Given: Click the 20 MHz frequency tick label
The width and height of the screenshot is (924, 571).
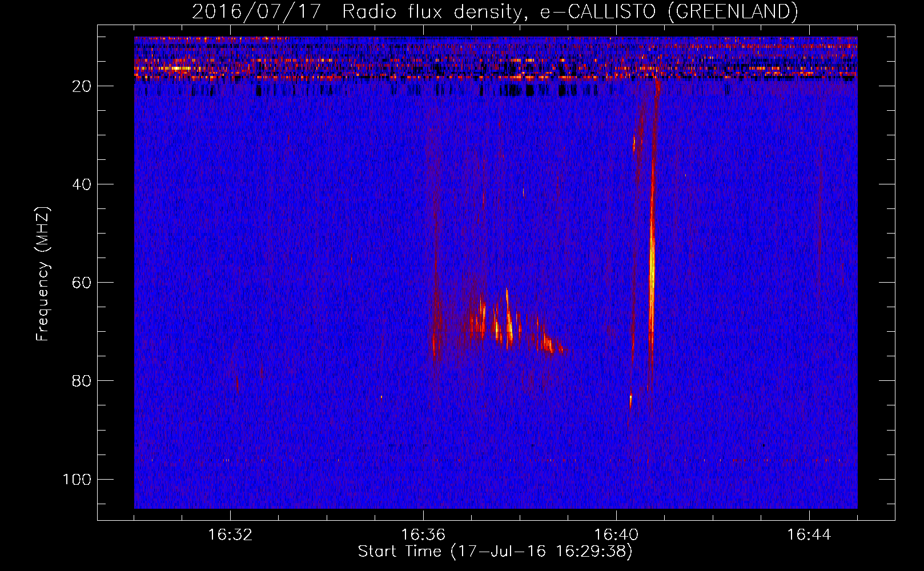Looking at the screenshot, I should (x=82, y=86).
